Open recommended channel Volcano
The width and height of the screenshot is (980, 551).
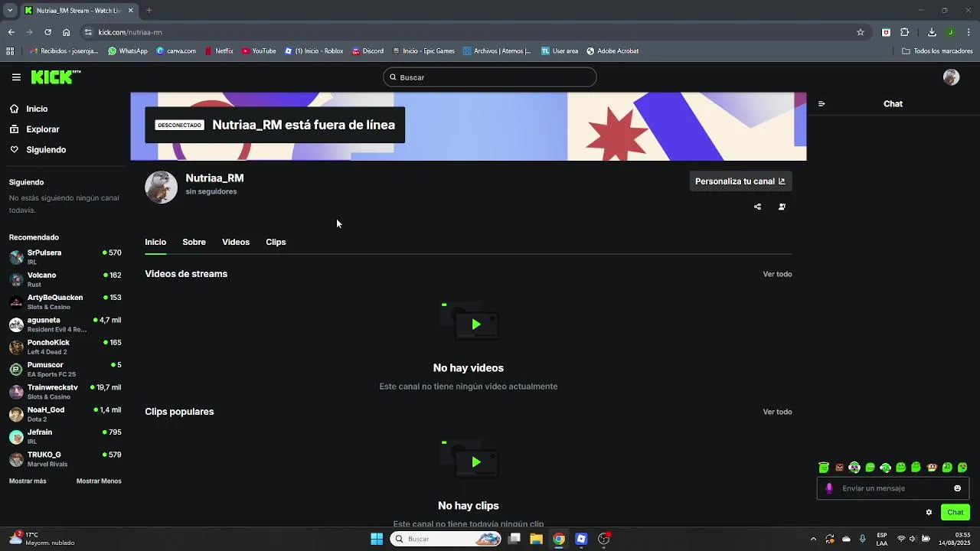[x=65, y=279]
